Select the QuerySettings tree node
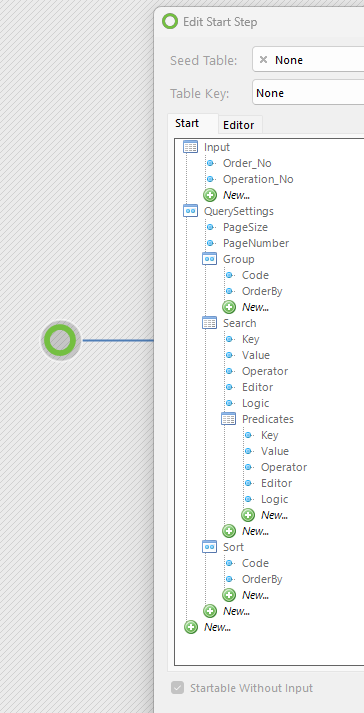 pyautogui.click(x=239, y=211)
